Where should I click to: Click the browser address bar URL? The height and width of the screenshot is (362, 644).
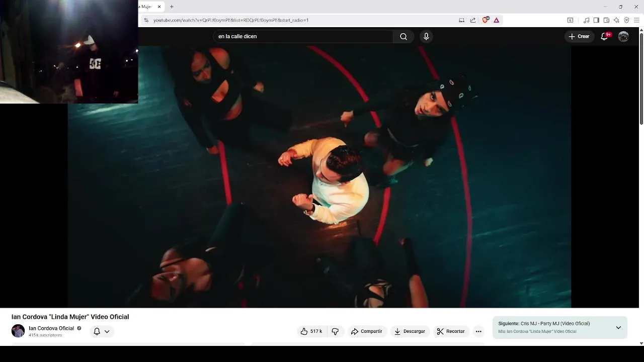click(x=231, y=20)
